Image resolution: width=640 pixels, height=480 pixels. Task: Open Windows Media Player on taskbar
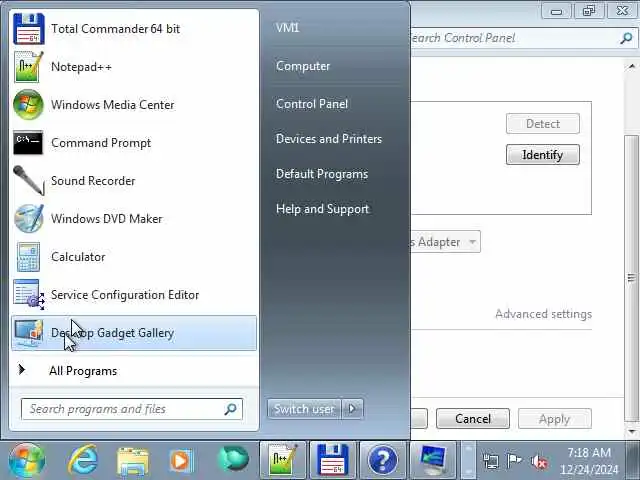tap(181, 461)
